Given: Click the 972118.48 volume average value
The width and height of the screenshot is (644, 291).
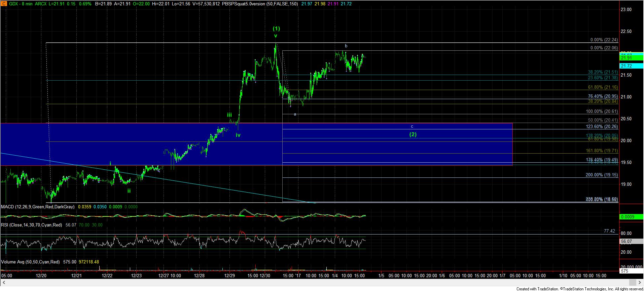Looking at the screenshot, I should tap(89, 262).
